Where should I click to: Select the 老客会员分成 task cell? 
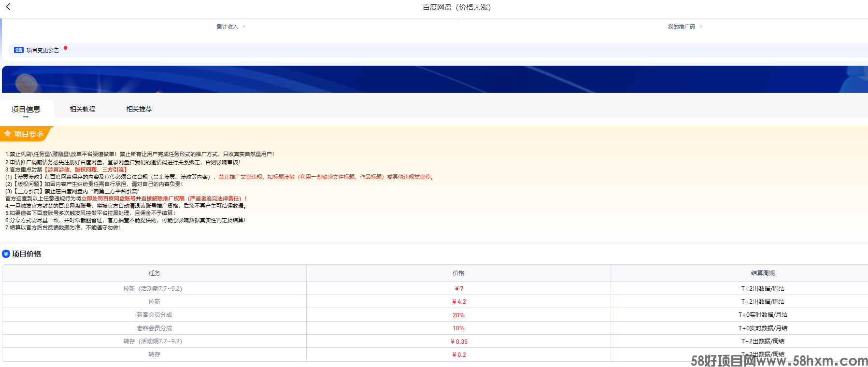click(x=154, y=328)
